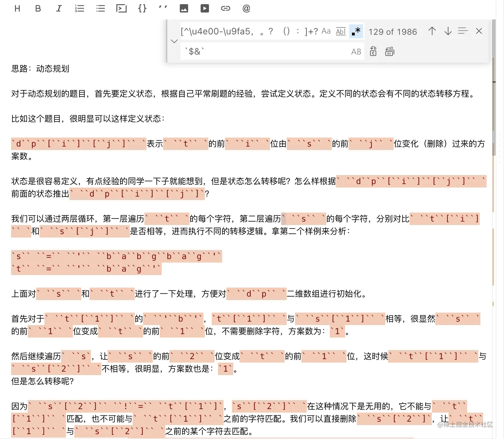
Task: Click inside the replace input containing `$&`
Action: pos(266,51)
